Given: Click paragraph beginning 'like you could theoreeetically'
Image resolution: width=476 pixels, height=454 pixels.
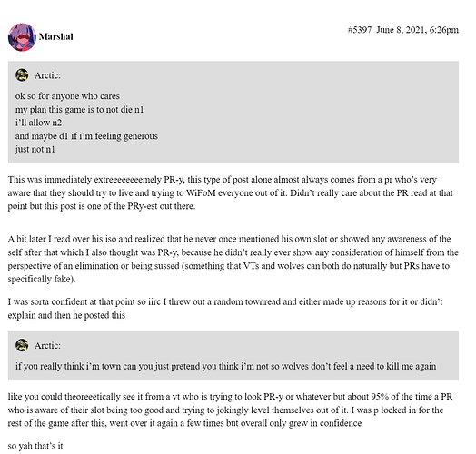Looking at the screenshot, I should 230,410.
